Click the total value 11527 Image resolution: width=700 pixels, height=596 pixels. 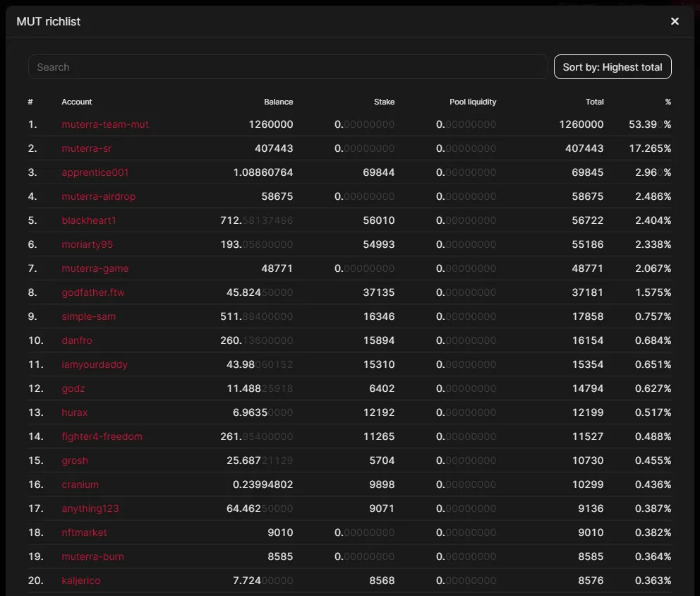(x=588, y=436)
